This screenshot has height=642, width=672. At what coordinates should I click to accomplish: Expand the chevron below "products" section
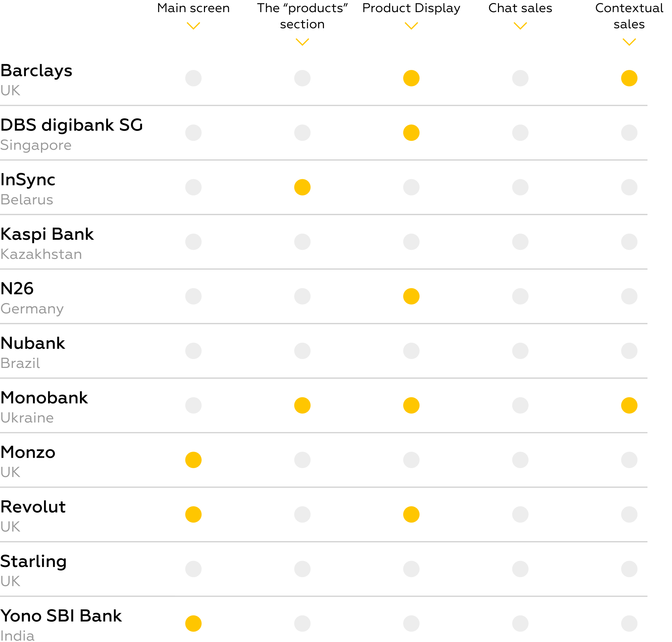(302, 42)
